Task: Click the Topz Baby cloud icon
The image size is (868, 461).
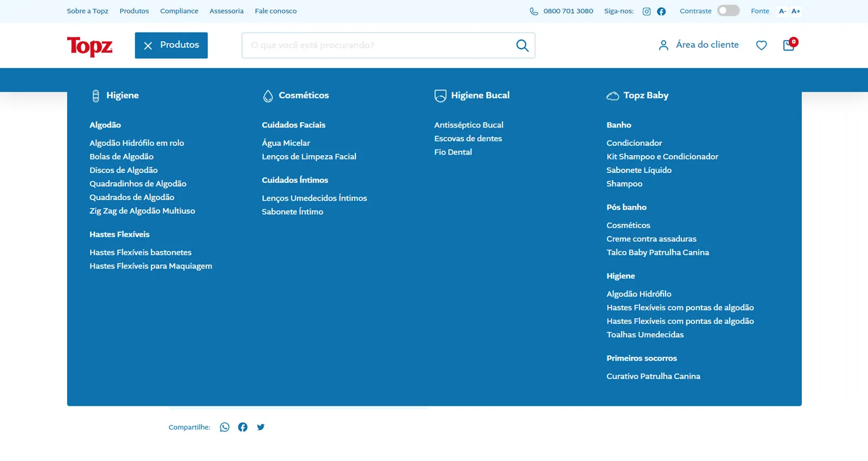Action: tap(612, 96)
